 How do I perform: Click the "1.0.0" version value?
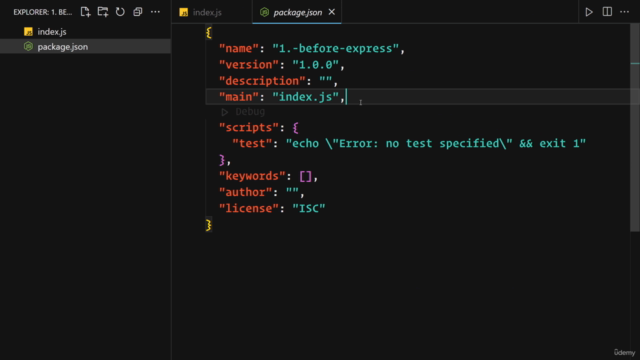point(316,64)
